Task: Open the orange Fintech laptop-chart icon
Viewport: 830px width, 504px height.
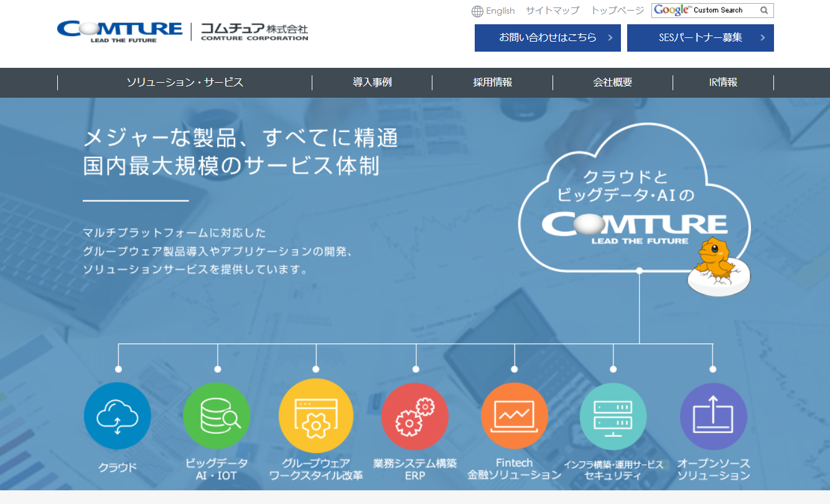Action: (515, 416)
